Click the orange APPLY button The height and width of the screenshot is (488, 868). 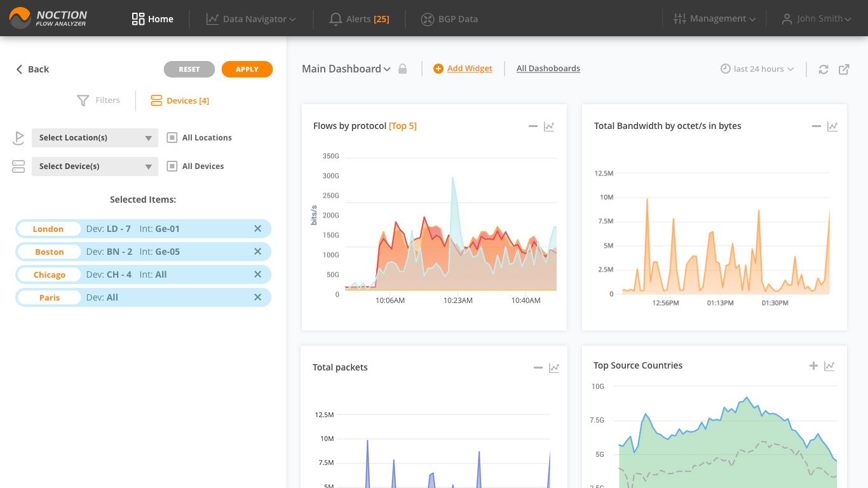247,69
